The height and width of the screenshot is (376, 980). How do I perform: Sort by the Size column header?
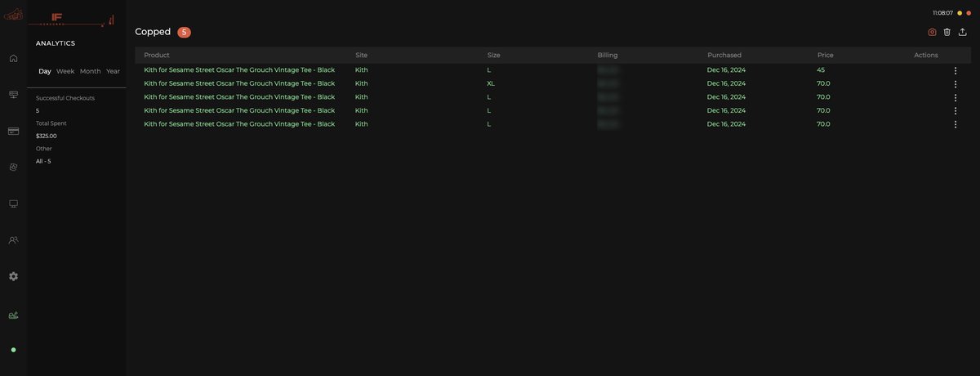click(493, 55)
